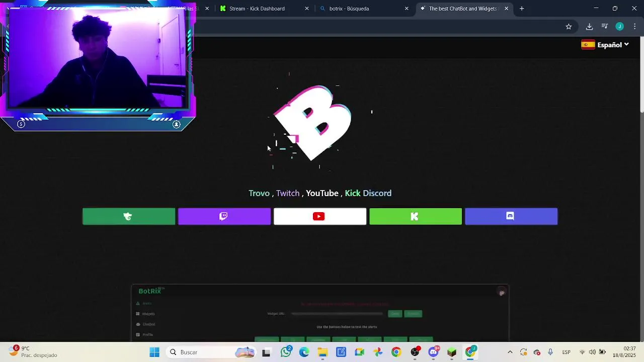Click the Spanish flag icon

[588, 45]
